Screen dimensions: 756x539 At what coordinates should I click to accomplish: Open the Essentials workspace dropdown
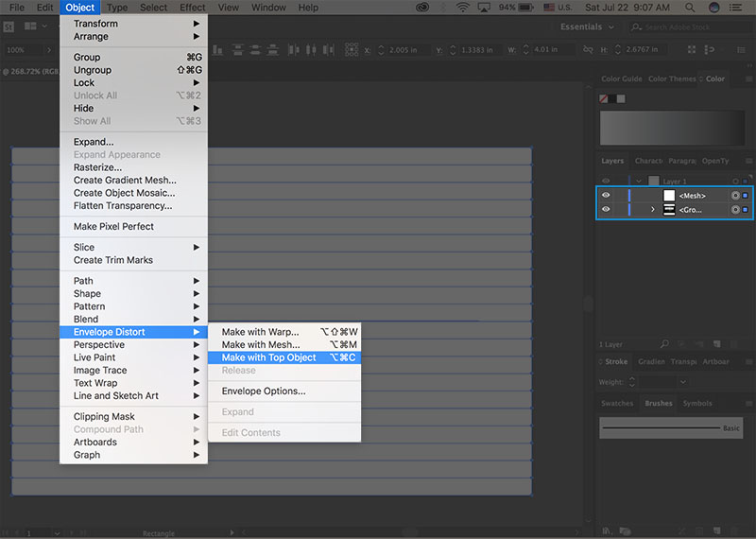coord(587,27)
